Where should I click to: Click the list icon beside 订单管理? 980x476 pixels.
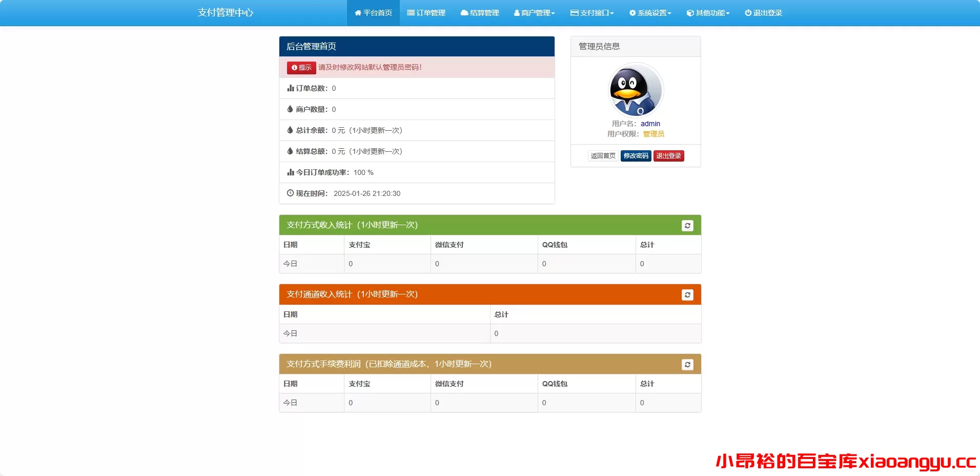click(410, 13)
